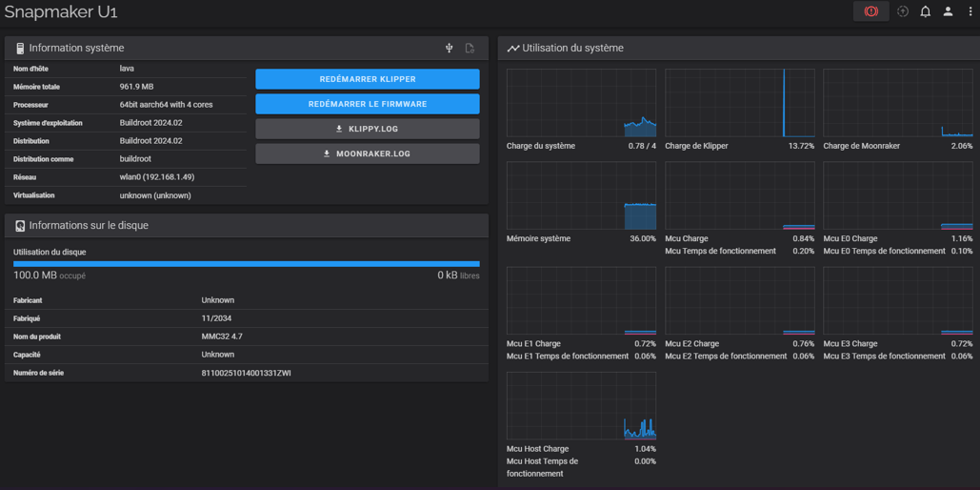The height and width of the screenshot is (490, 980).
Task: Click the wlan0 network address value
Action: click(x=156, y=177)
